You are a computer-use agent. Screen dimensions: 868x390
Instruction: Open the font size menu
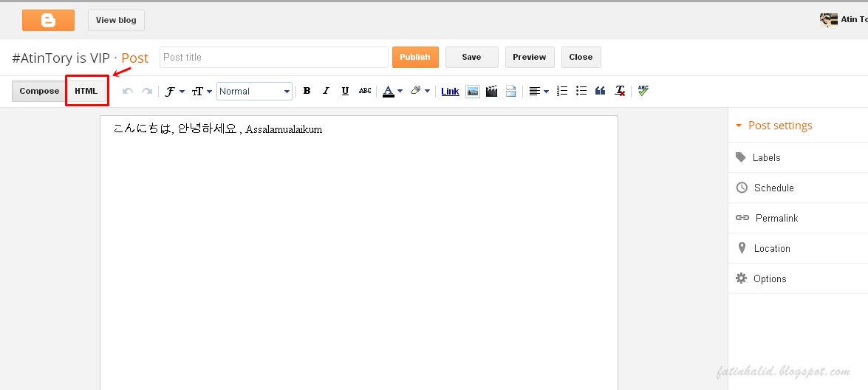click(x=202, y=92)
